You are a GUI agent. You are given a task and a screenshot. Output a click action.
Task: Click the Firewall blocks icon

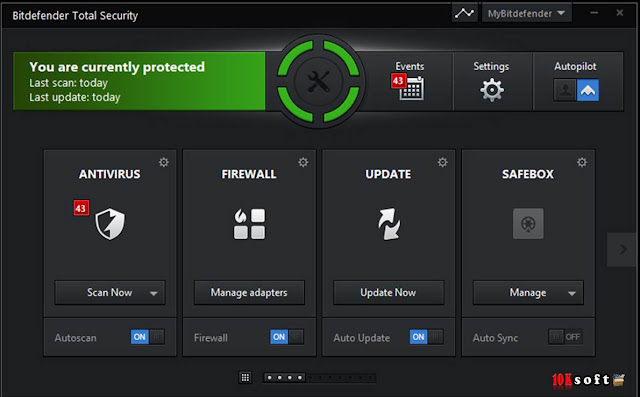click(249, 224)
